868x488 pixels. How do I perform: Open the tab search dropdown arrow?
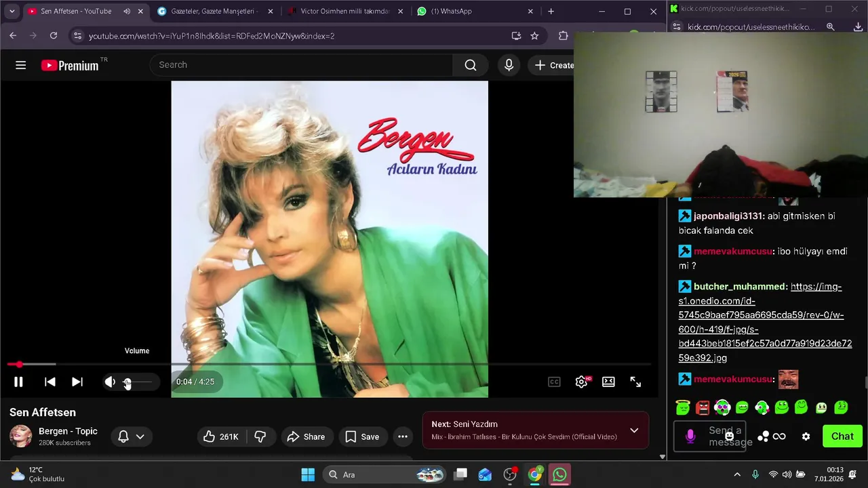pyautogui.click(x=12, y=12)
